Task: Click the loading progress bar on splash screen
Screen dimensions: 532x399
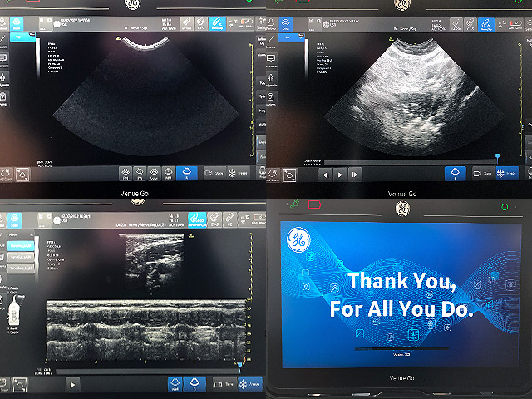Action: (401, 349)
